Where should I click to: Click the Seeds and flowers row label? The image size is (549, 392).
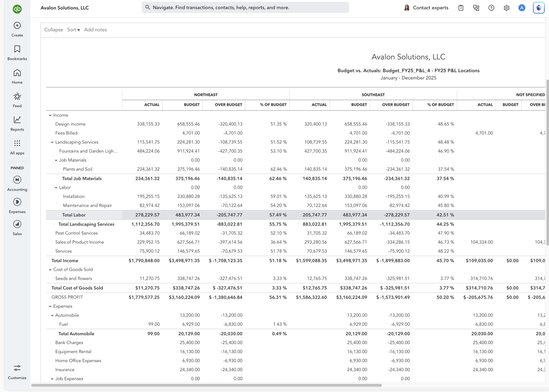tap(74, 279)
